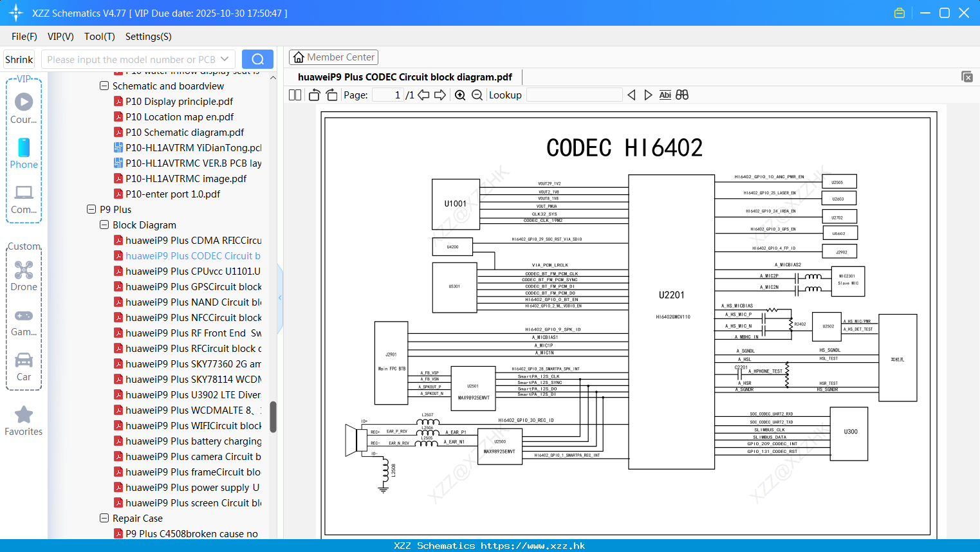The image size is (980, 552).
Task: Open huaweiP9 Plus NFCCircuit block file
Action: coord(187,317)
